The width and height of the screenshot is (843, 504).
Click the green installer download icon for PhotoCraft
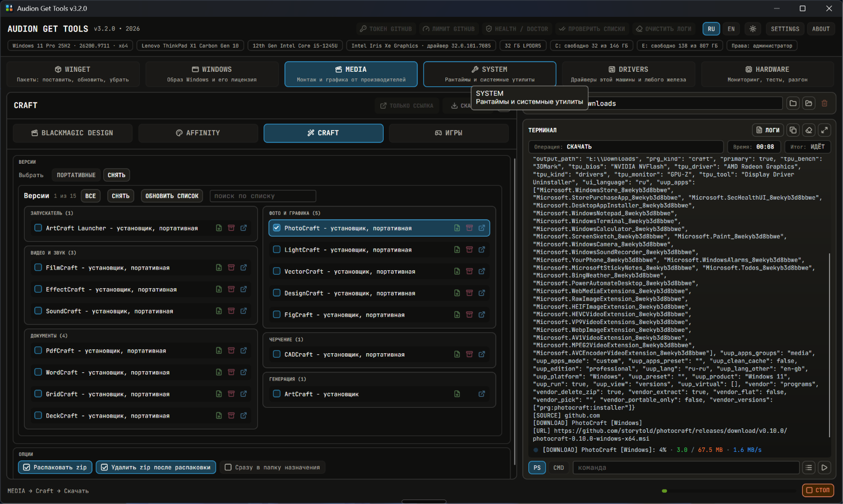point(457,228)
